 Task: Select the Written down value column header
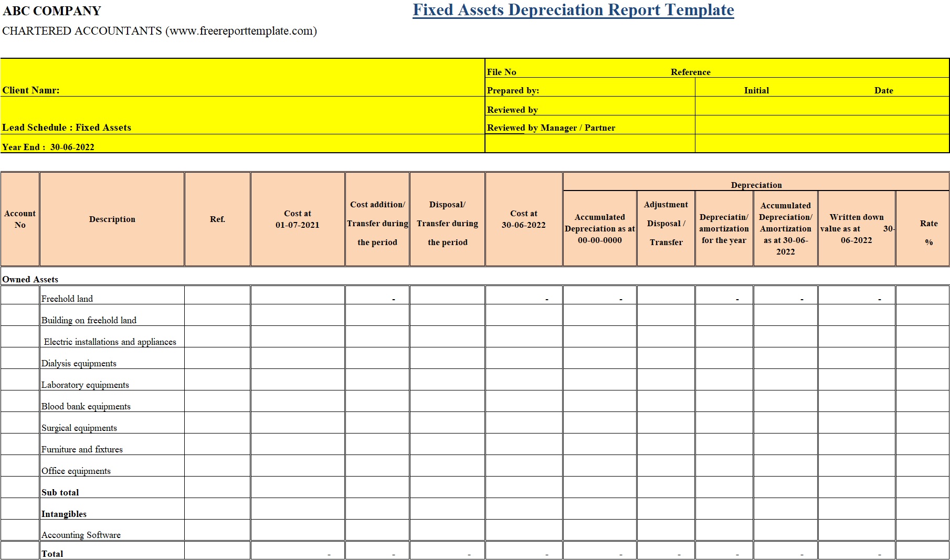click(857, 229)
